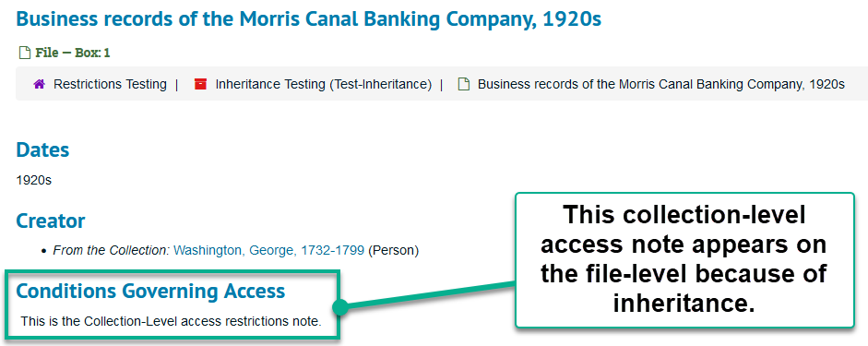The height and width of the screenshot is (346, 868).
Task: Click the inheritance explanation callout box
Action: [x=684, y=260]
